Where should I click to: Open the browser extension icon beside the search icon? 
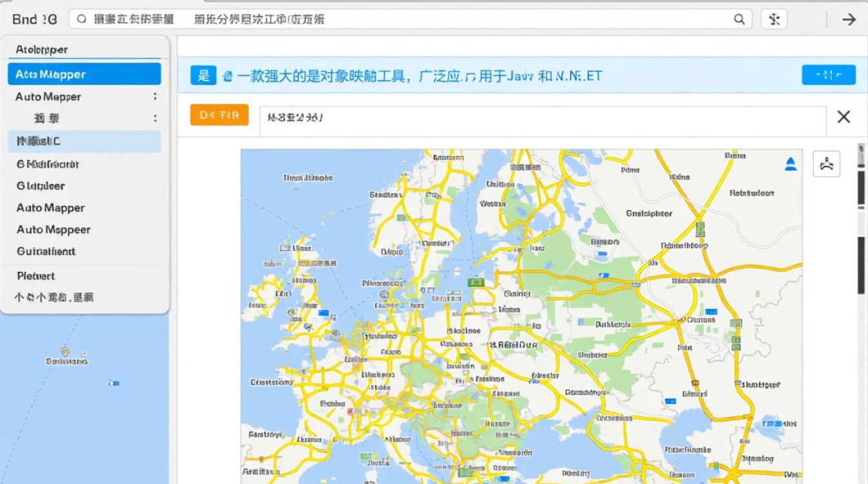point(773,19)
